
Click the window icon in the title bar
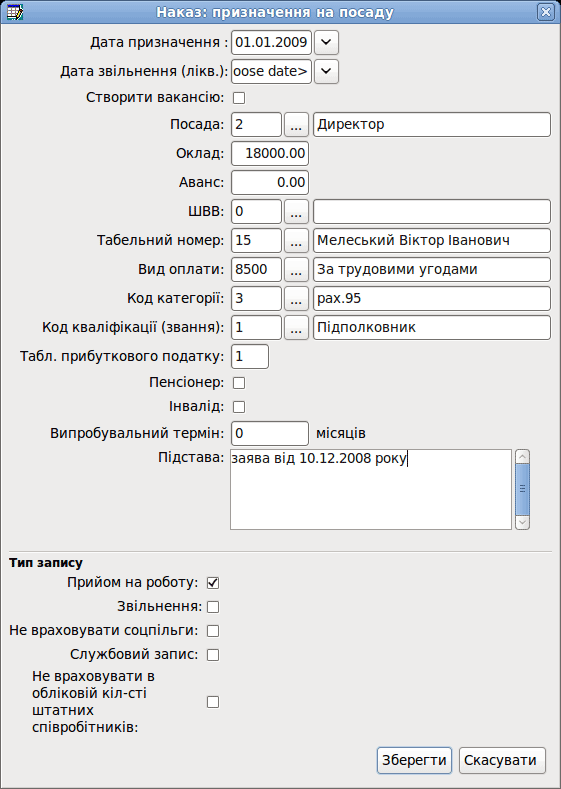pos(15,12)
